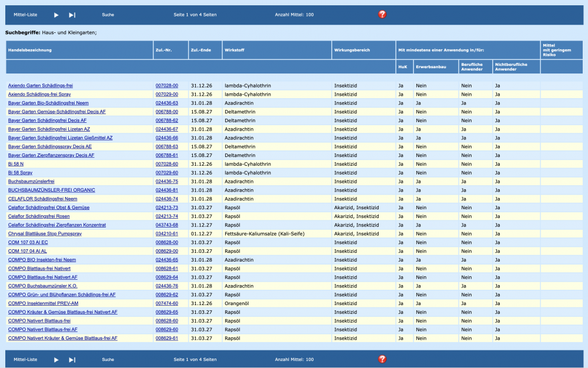
Task: Open approval number 024436-66
Action: [167, 138]
